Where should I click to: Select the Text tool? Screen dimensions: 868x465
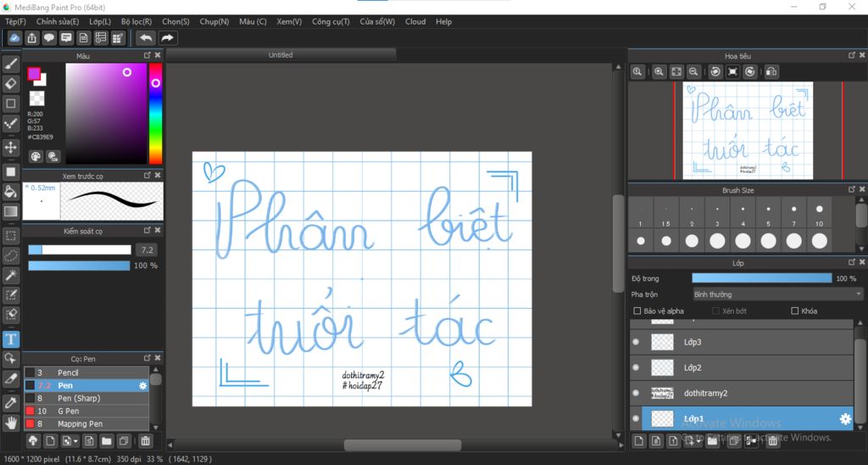[x=11, y=339]
